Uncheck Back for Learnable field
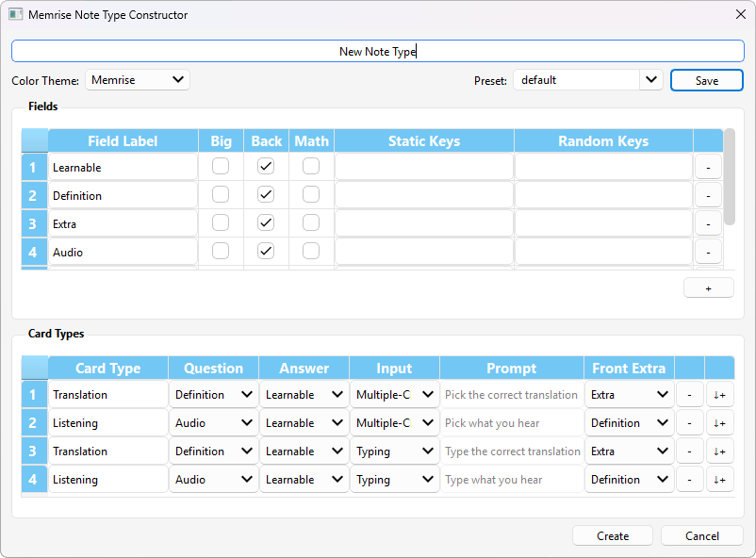 (266, 167)
